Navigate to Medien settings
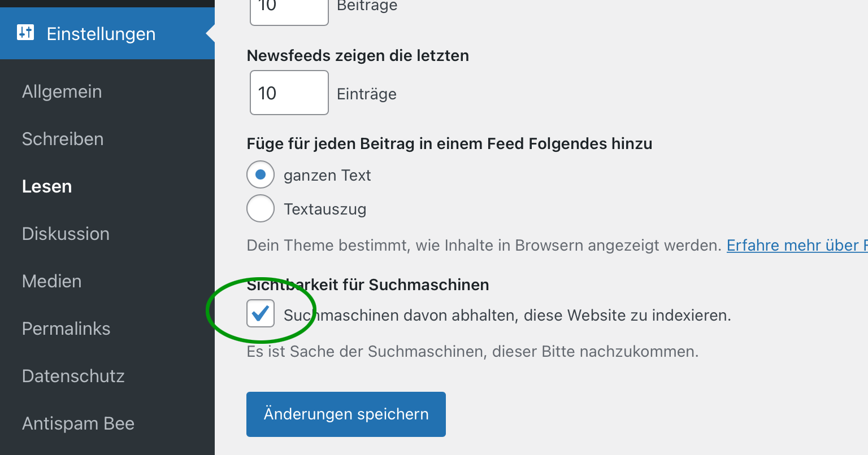The width and height of the screenshot is (868, 455). 52,281
